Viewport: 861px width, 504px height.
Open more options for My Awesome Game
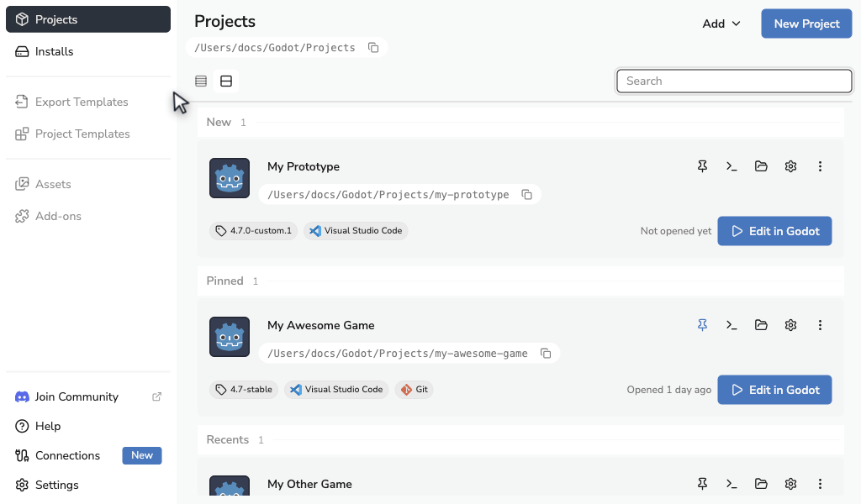[x=820, y=325]
